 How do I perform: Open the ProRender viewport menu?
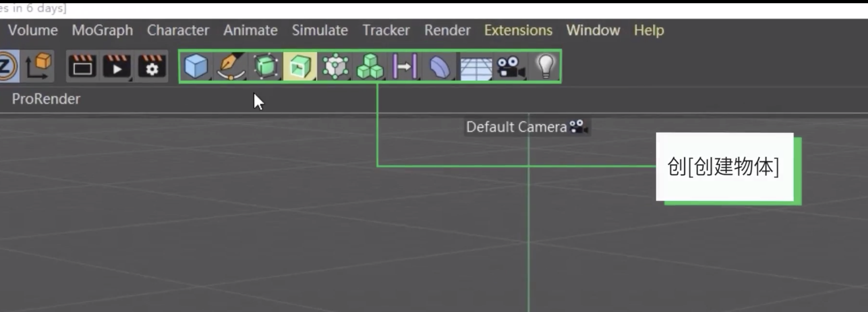(46, 99)
